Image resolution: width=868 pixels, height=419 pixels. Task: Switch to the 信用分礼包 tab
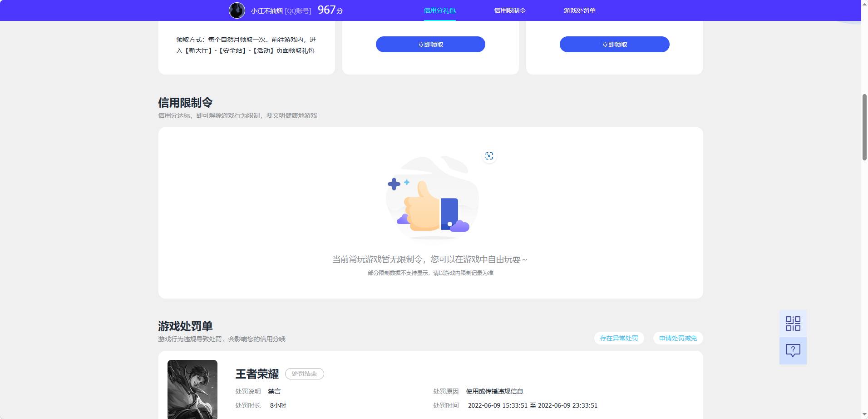(439, 10)
